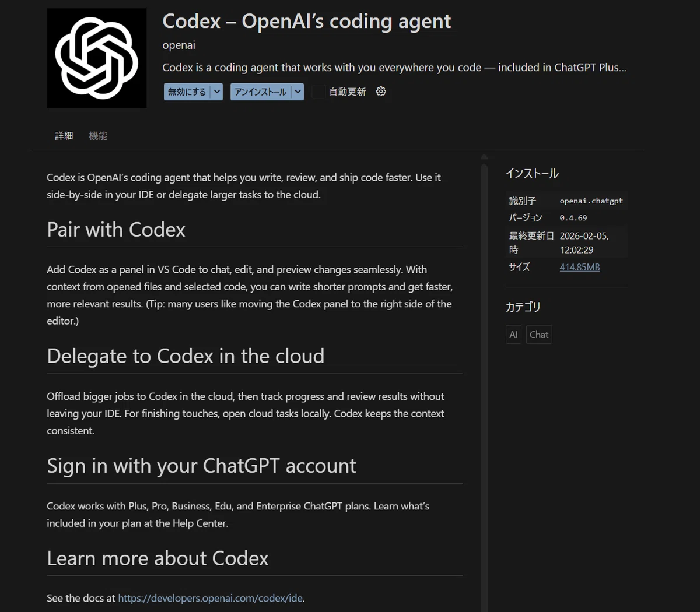Click the identifier value openai.chatgpt
Image resolution: width=700 pixels, height=612 pixels.
pyautogui.click(x=591, y=201)
